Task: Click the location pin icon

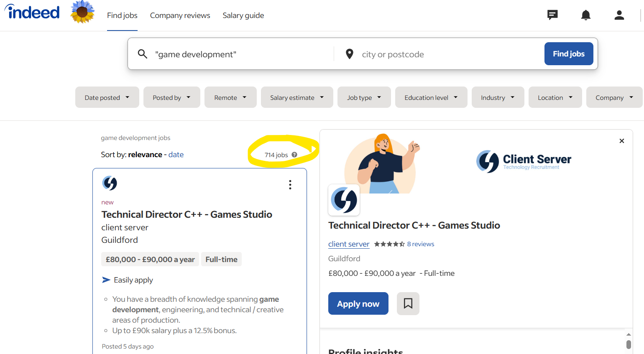Action: point(350,54)
